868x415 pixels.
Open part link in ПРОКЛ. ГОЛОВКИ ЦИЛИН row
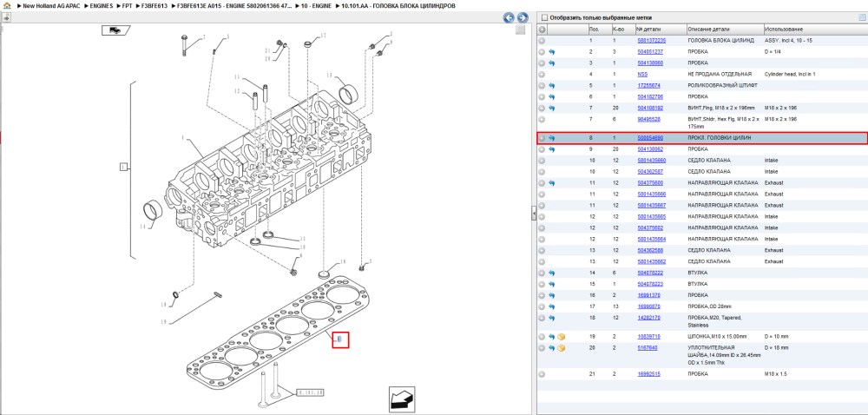[x=650, y=138]
